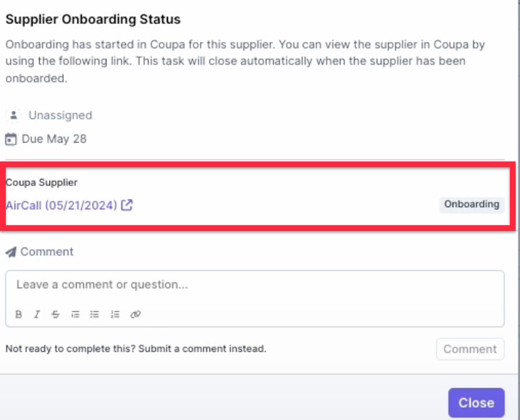Apply italic formatting to comment
The height and width of the screenshot is (420, 520).
[x=37, y=314]
